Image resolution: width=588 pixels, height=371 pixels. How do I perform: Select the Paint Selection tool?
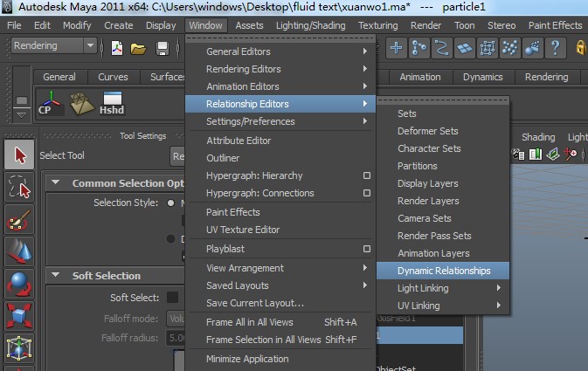coord(19,219)
